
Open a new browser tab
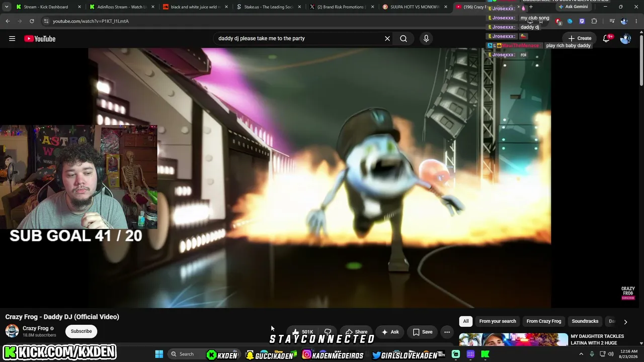click(531, 7)
